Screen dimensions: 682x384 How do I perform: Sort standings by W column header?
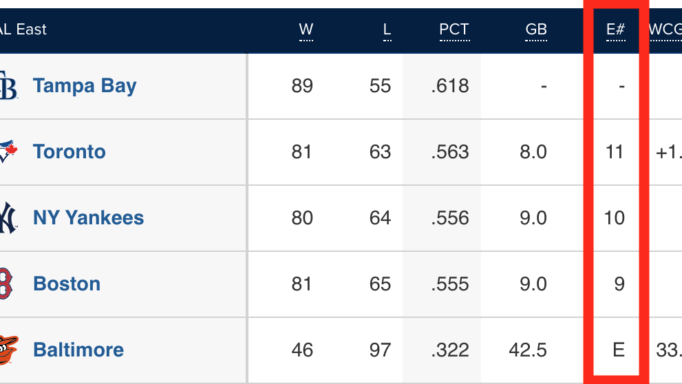click(x=306, y=30)
